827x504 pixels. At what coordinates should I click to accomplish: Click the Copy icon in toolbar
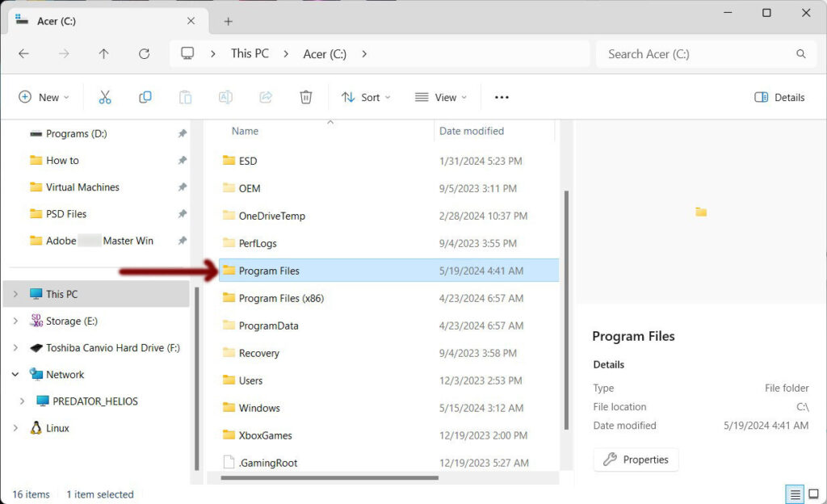pyautogui.click(x=145, y=97)
